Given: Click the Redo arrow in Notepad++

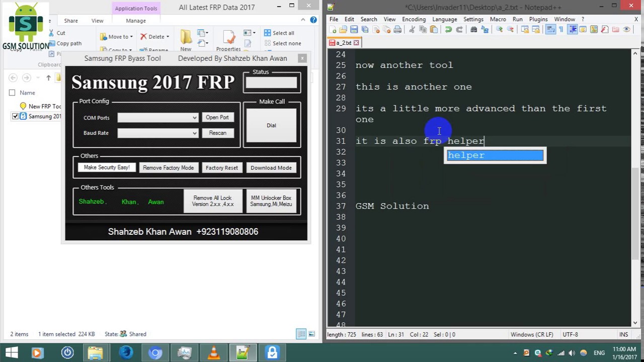Looking at the screenshot, I should [x=459, y=30].
